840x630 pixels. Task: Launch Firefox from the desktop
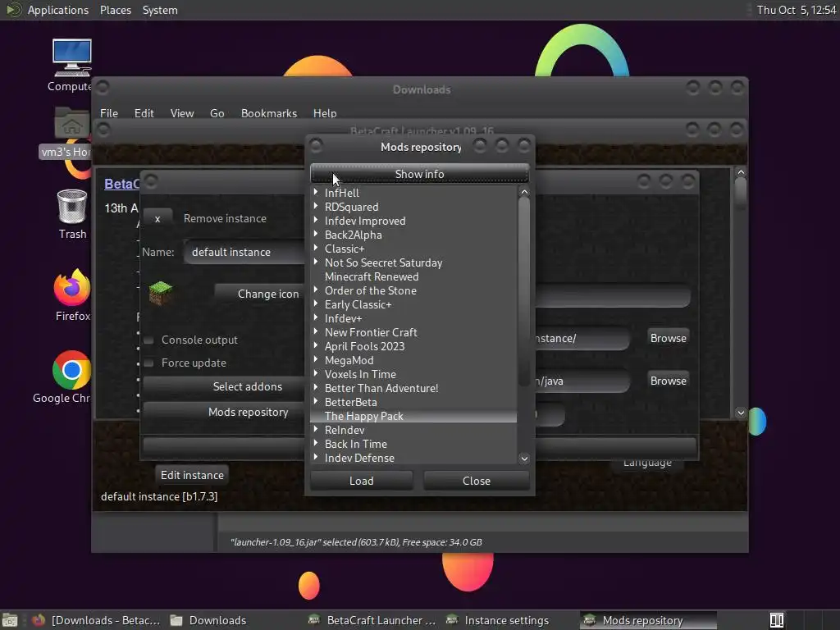(72, 287)
